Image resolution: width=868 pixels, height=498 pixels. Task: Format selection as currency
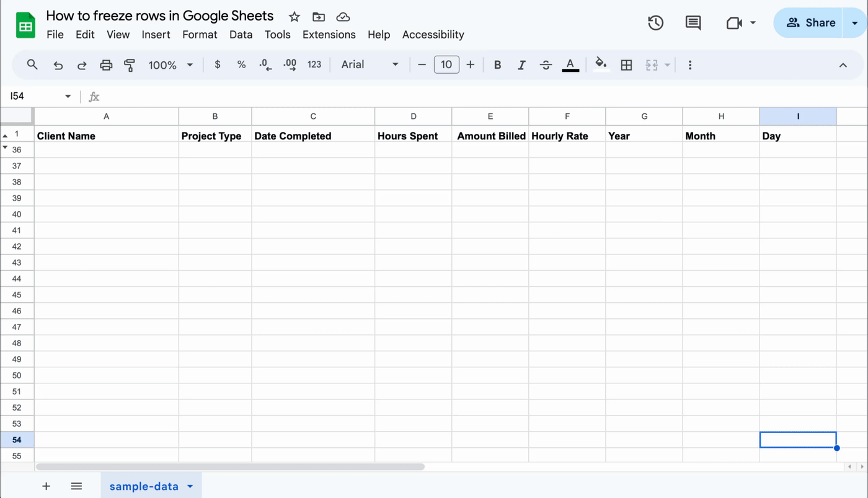tap(217, 64)
